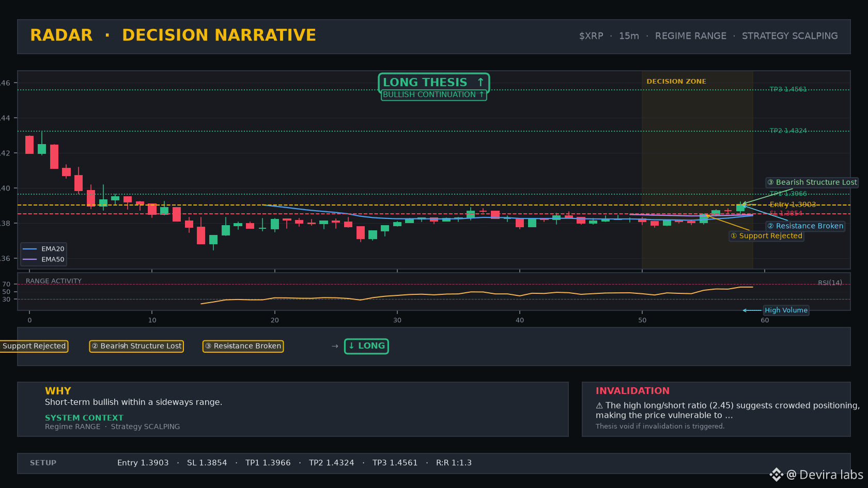Select the BULLISH CONTINUATION label
The image size is (868, 488).
pos(433,95)
